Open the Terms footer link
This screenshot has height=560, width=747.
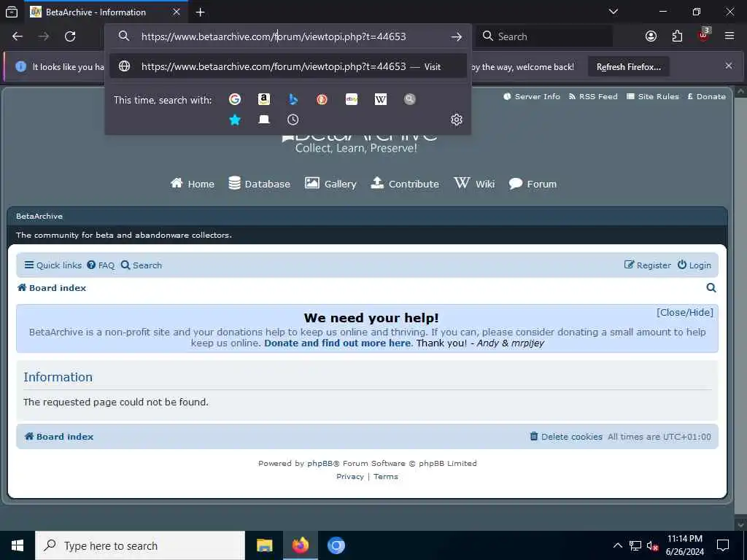tap(386, 477)
